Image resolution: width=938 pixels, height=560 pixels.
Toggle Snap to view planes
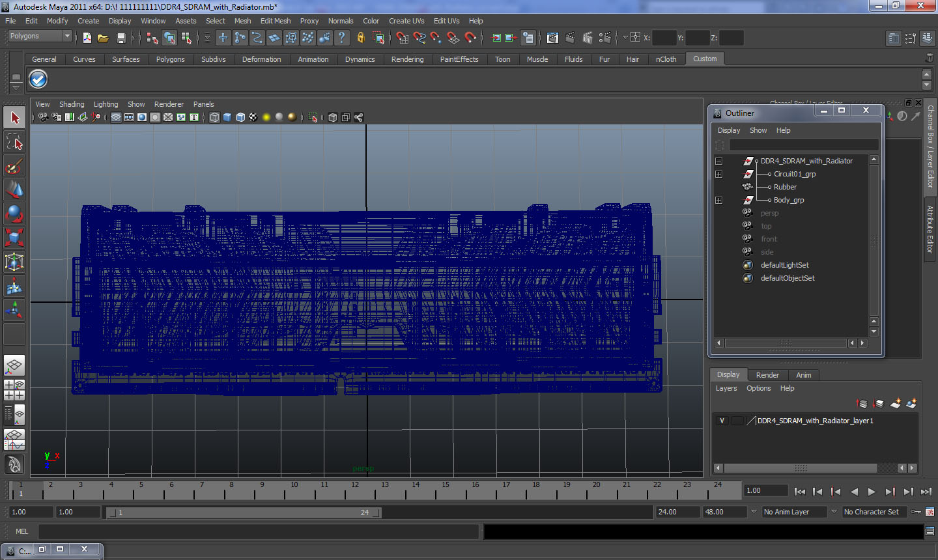(x=453, y=38)
